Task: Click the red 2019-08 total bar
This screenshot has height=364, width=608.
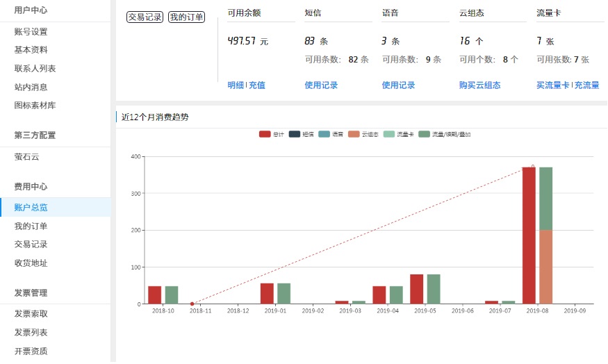Action: pyautogui.click(x=529, y=236)
